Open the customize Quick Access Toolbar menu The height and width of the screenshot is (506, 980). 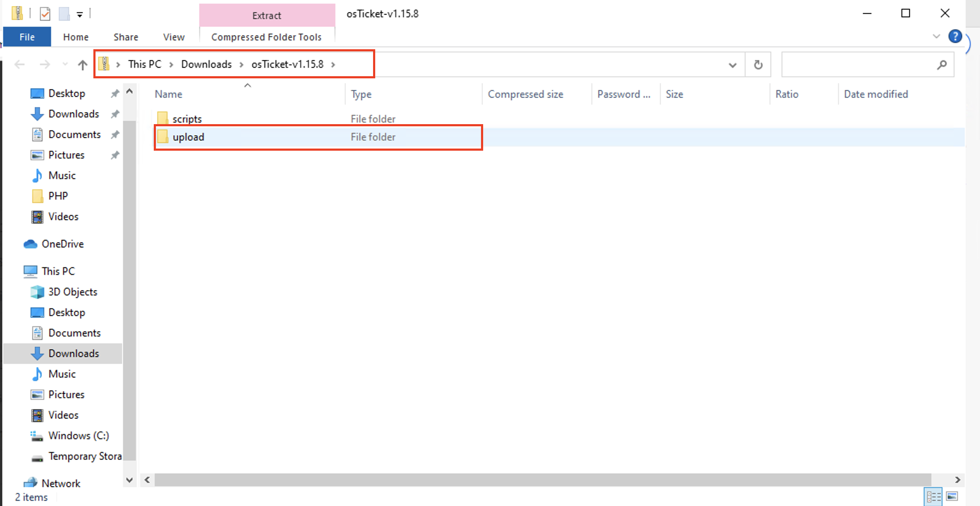click(80, 13)
